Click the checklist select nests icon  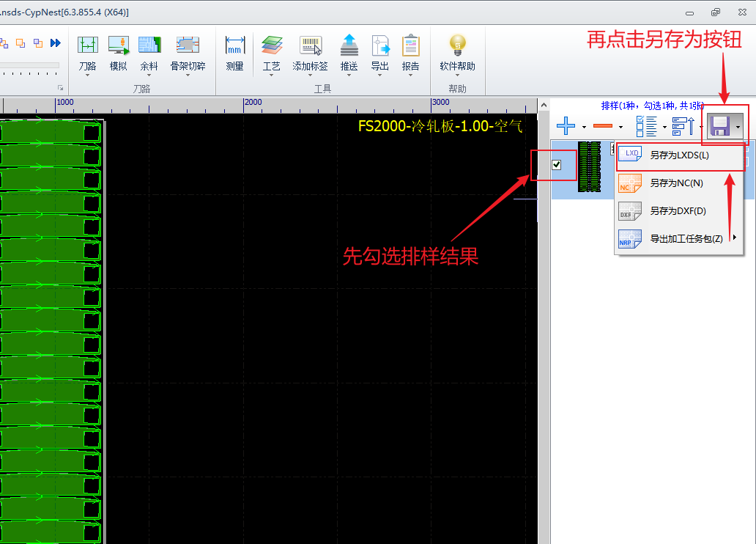tap(647, 126)
